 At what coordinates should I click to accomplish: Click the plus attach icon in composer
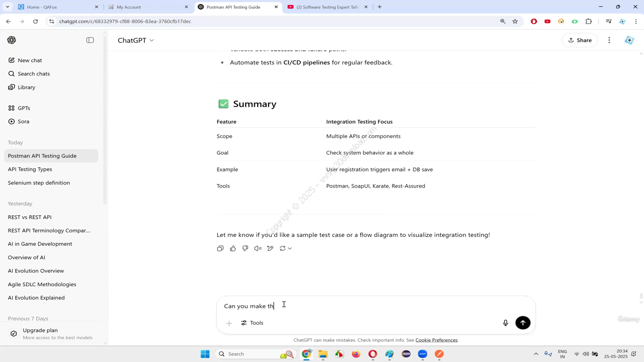coord(229,323)
